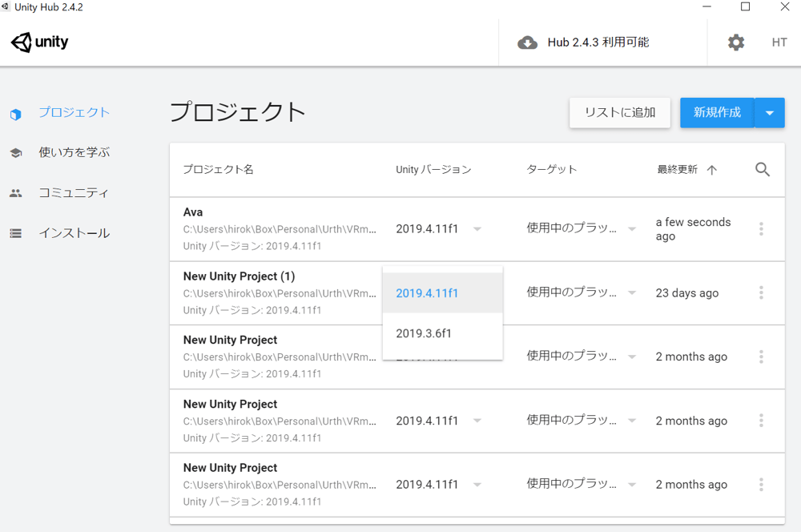Click the Unity logo in the header
The image size is (801, 532).
point(39,42)
